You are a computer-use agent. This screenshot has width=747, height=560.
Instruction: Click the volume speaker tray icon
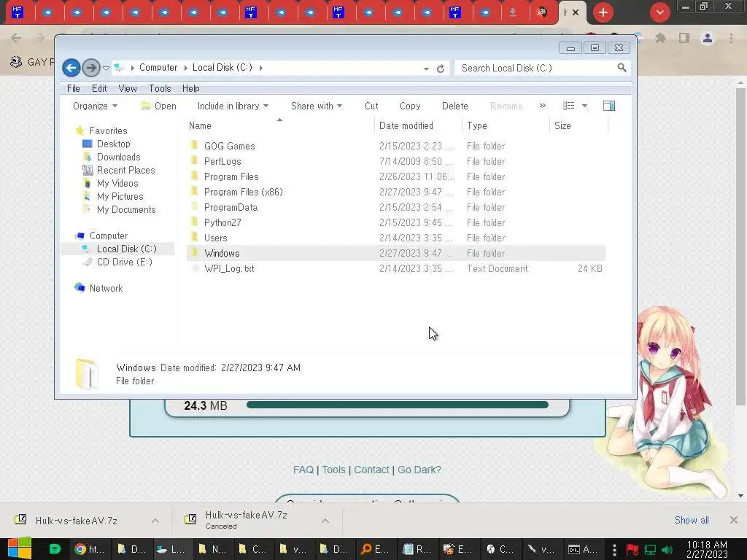[667, 550]
